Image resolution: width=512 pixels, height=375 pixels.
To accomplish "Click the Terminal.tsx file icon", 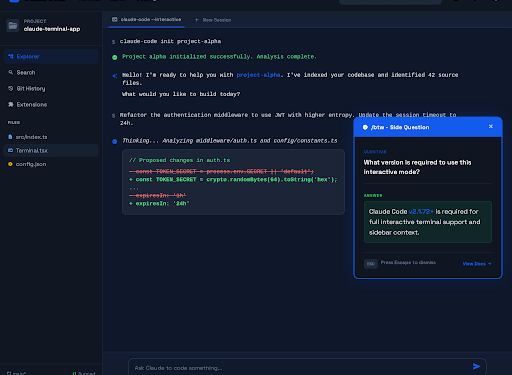I will 10,150.
